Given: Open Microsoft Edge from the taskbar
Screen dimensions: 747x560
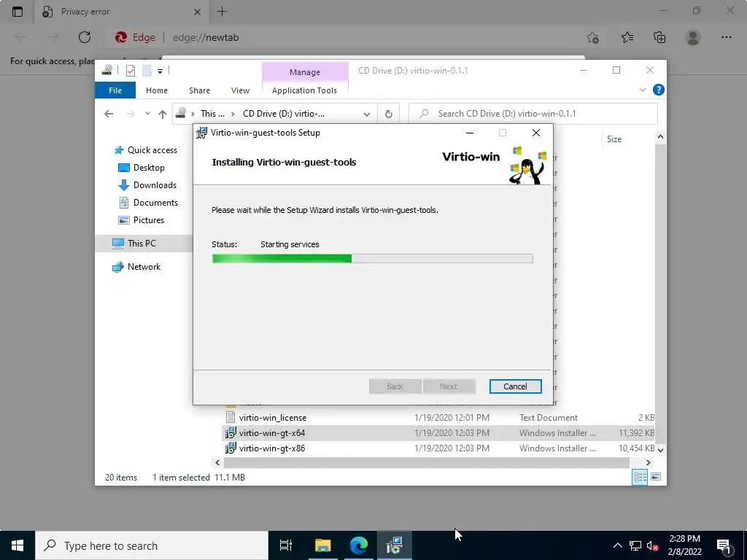Looking at the screenshot, I should tap(359, 545).
